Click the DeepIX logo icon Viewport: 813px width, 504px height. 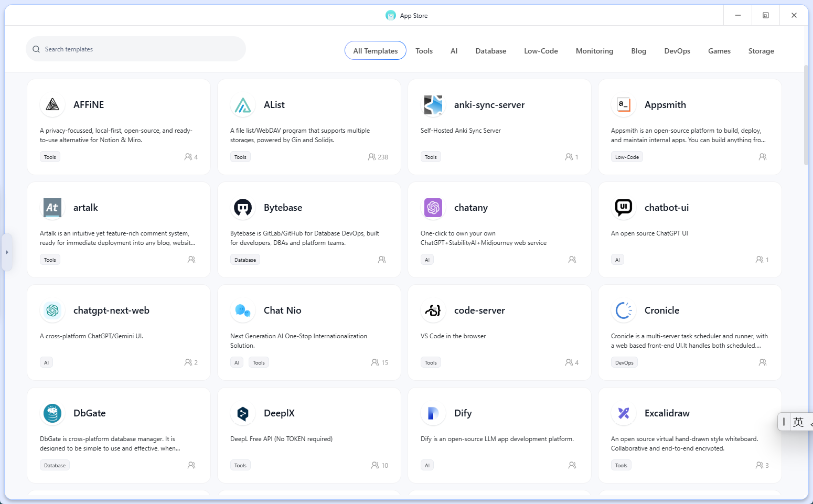coord(243,413)
